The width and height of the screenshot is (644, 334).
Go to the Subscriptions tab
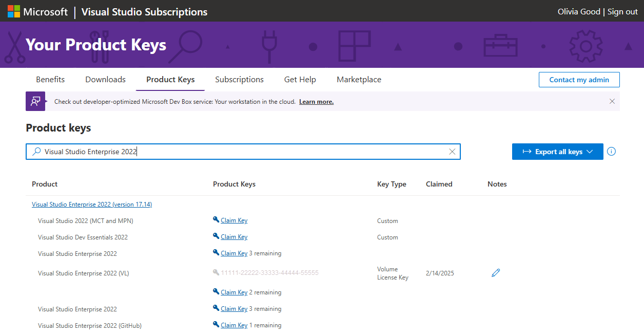(x=240, y=80)
